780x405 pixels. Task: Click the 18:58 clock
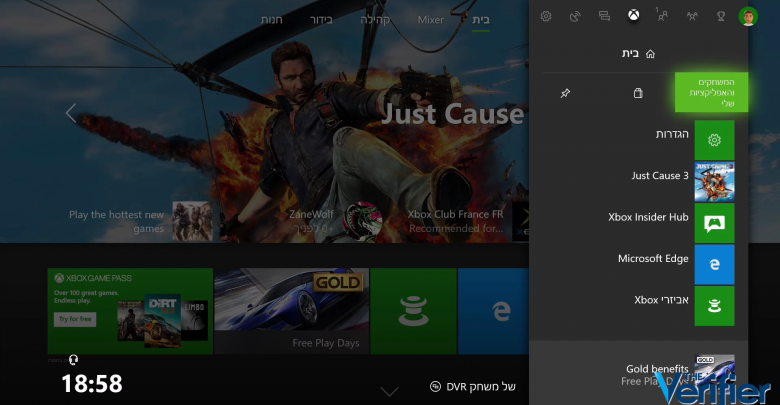click(x=92, y=384)
